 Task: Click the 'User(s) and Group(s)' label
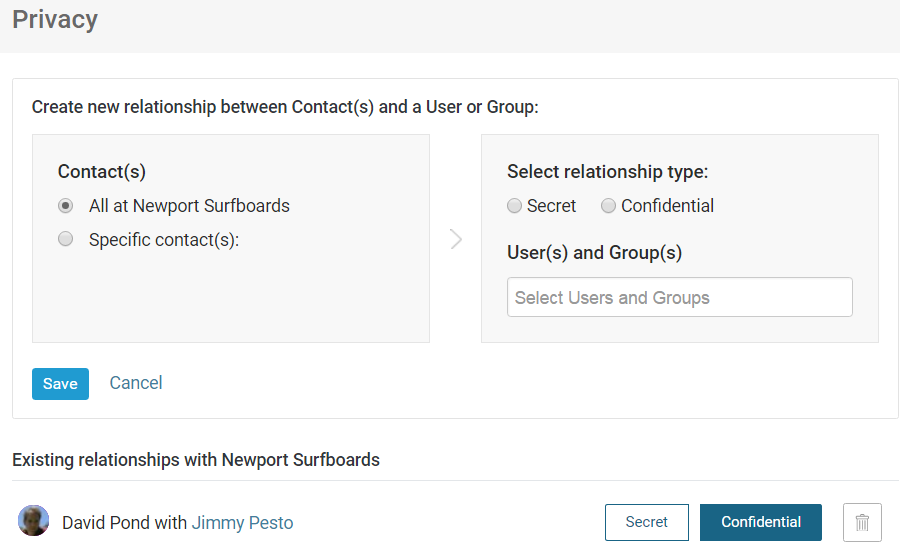(594, 253)
